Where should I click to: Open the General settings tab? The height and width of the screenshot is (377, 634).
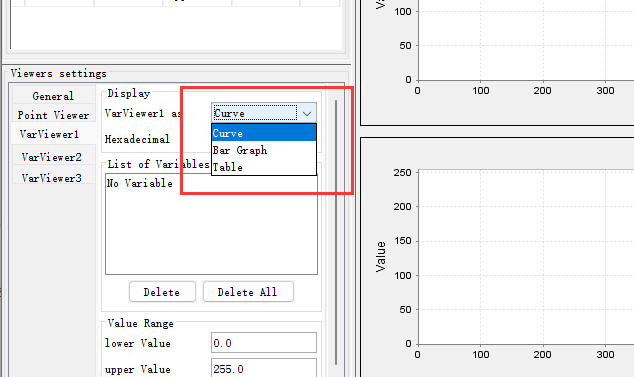53,96
